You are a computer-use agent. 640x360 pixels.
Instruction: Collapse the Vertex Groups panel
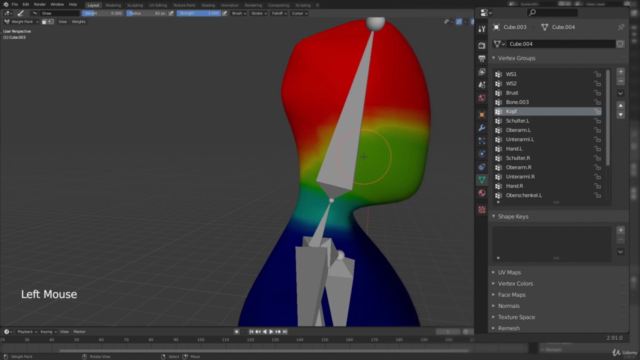point(493,58)
